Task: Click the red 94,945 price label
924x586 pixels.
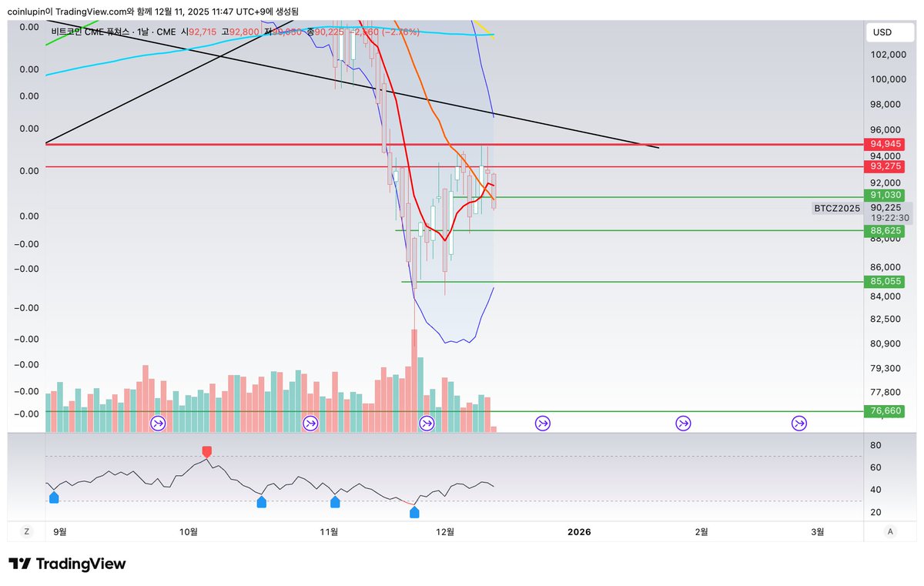Action: pos(886,144)
